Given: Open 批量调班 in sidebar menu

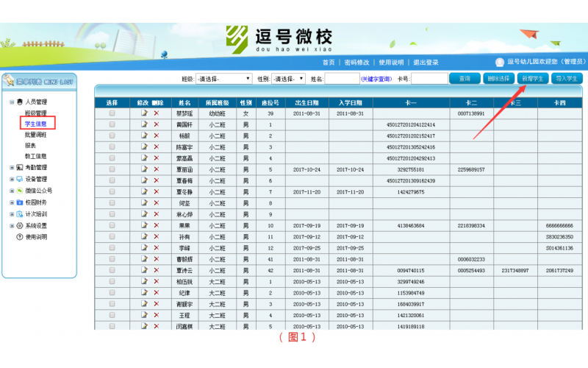Looking at the screenshot, I should 35,135.
